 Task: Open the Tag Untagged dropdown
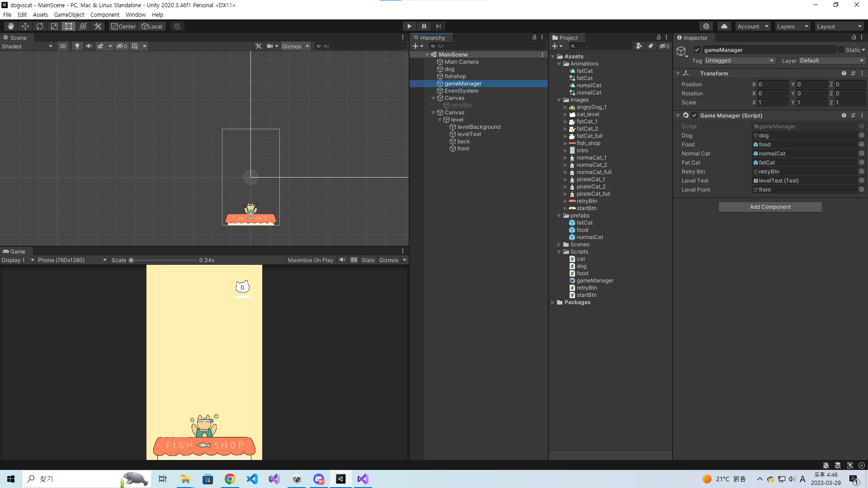pos(740,61)
